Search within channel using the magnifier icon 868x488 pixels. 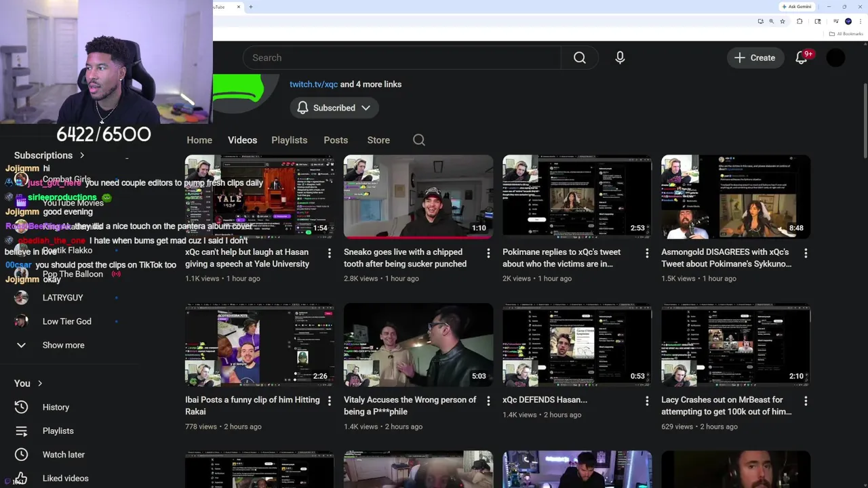pos(419,140)
